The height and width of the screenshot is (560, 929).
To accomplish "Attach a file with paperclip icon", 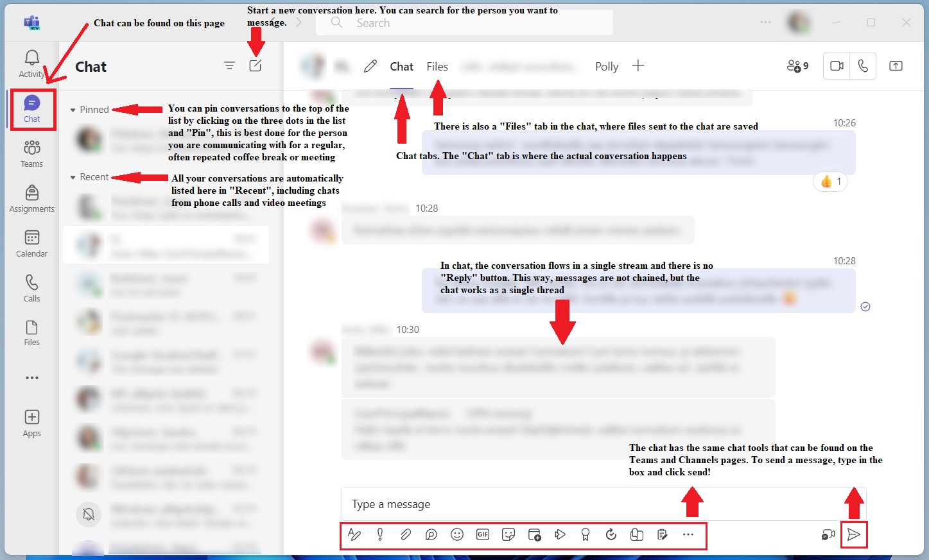I will [406, 534].
